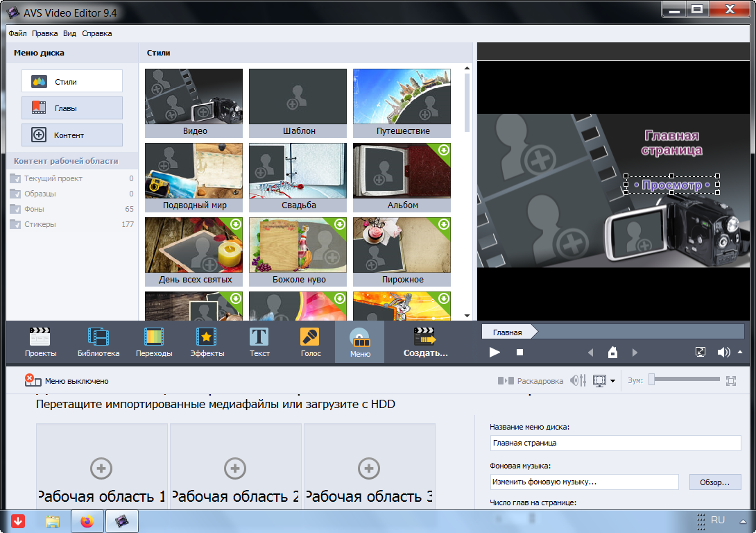
Task: Open the Файл menu
Action: [x=17, y=33]
